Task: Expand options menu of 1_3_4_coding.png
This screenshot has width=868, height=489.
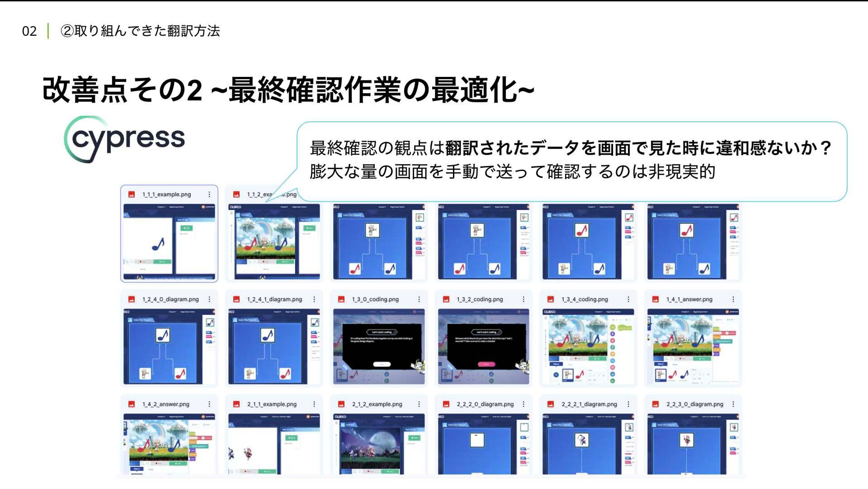Action: (628, 299)
